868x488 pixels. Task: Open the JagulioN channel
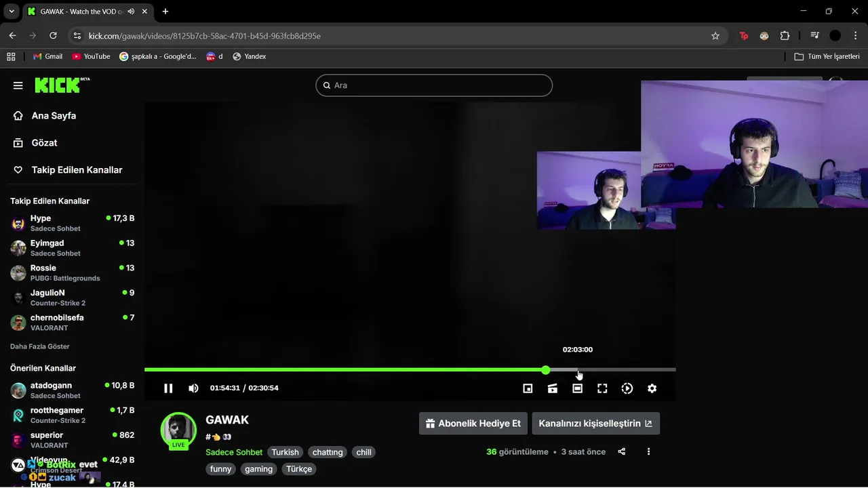72,298
